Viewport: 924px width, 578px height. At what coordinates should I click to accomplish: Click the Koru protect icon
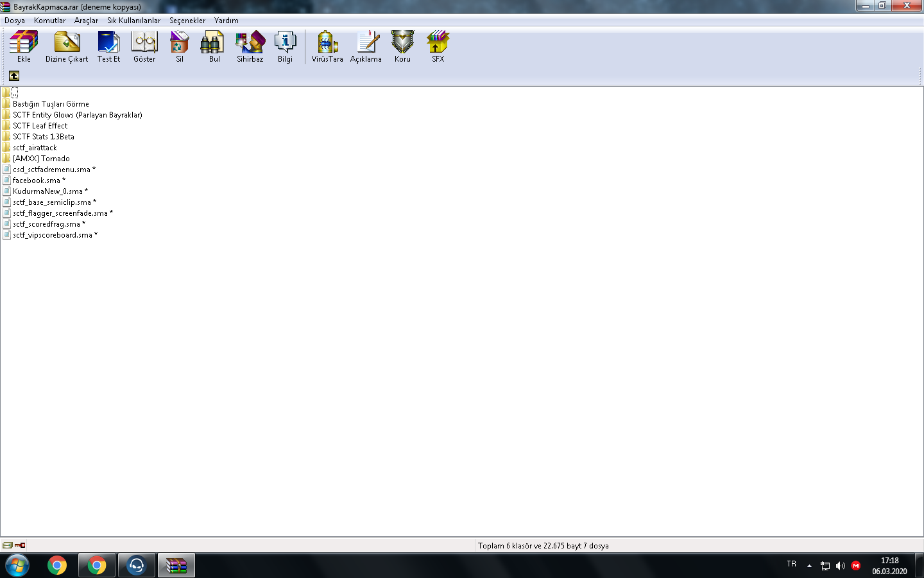point(402,42)
